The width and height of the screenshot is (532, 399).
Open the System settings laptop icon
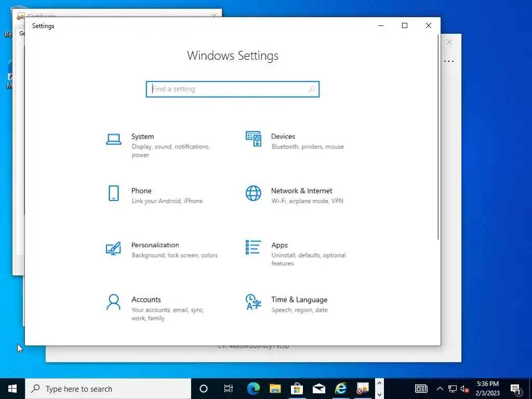(114, 139)
